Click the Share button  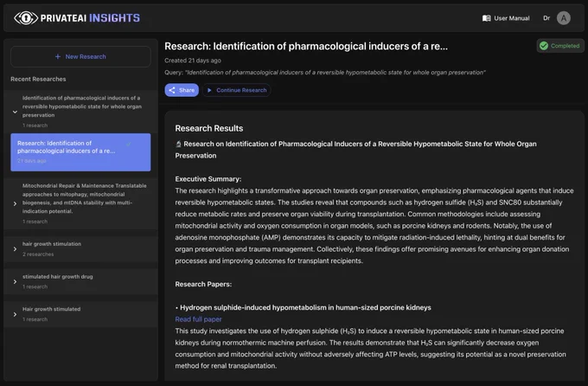coord(182,90)
